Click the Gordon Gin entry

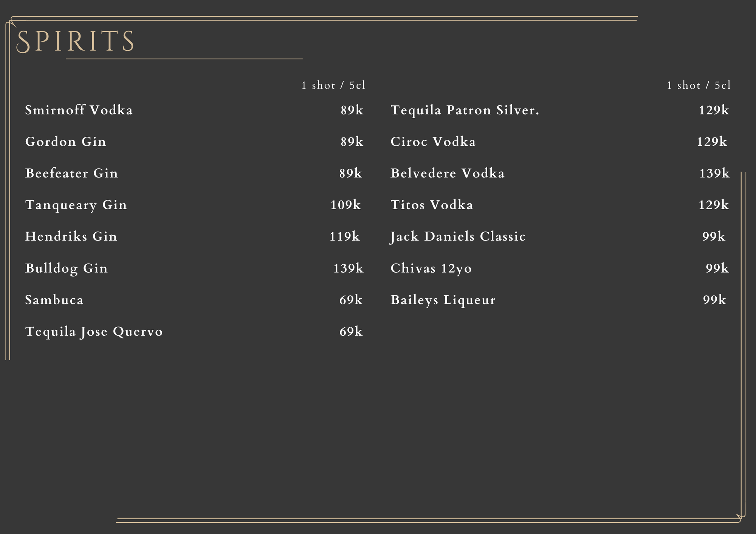click(66, 142)
